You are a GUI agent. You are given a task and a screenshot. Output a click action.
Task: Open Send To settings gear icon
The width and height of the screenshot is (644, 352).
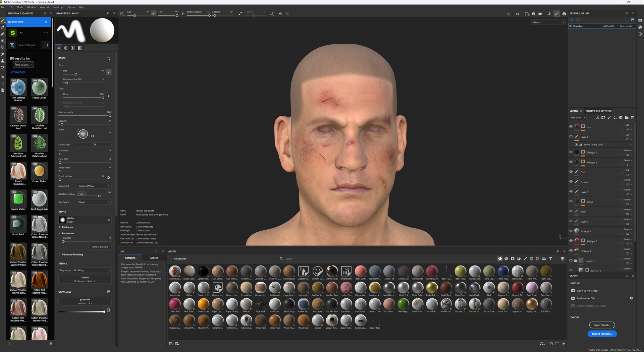631,298
